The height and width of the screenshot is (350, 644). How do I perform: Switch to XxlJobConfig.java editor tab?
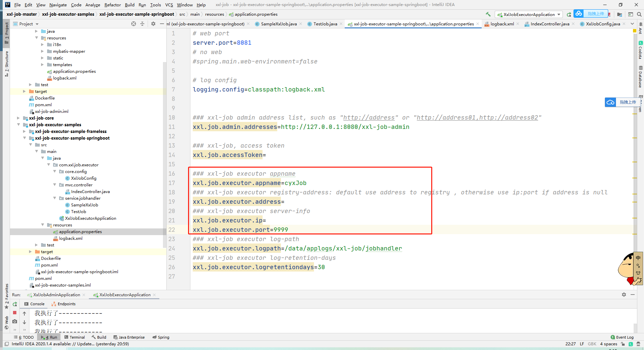(x=603, y=24)
